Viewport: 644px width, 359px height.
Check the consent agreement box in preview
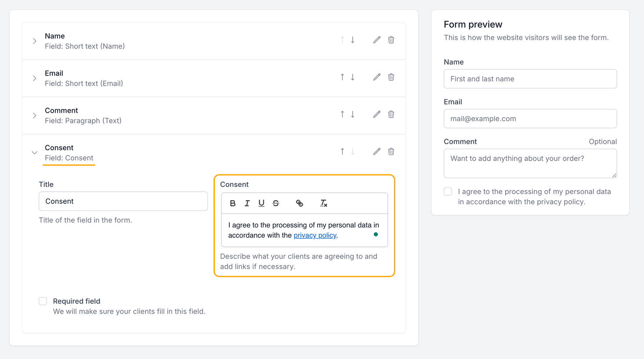click(448, 192)
